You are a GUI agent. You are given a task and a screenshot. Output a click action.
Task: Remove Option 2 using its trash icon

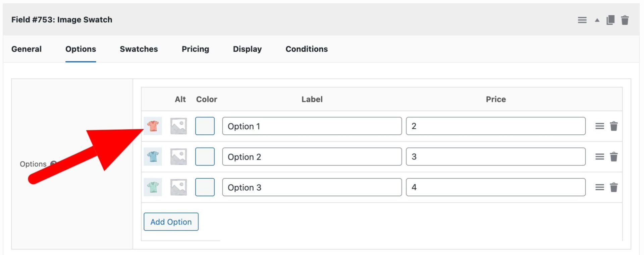click(614, 157)
